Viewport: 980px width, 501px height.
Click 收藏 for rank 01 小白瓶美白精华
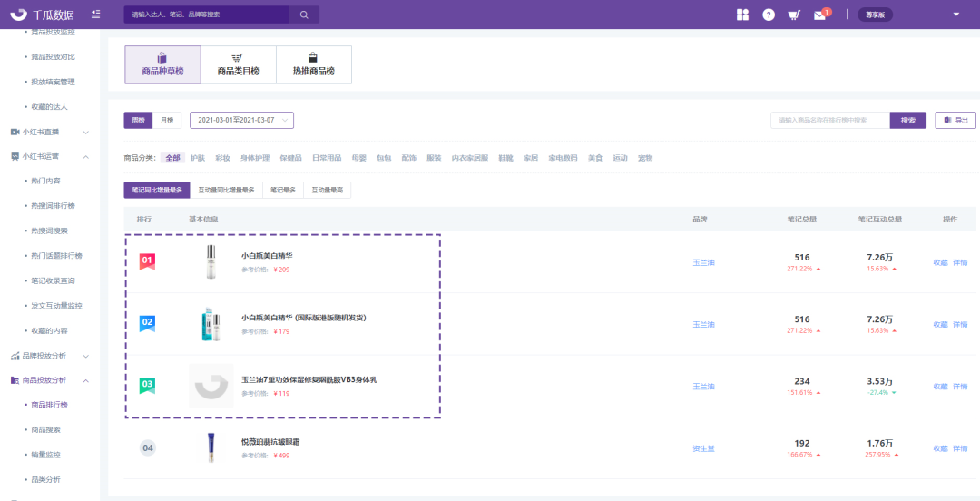[941, 262]
